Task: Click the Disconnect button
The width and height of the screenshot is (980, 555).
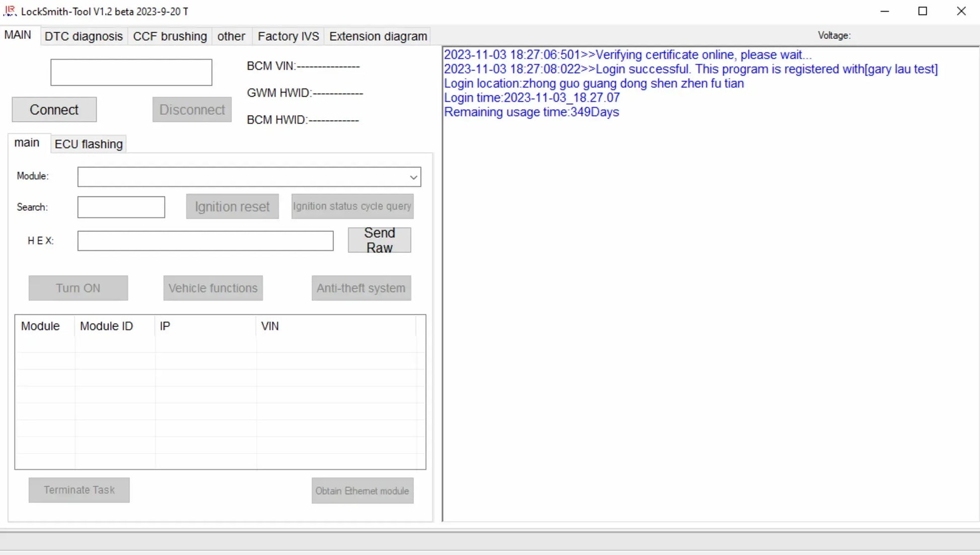Action: tap(192, 110)
